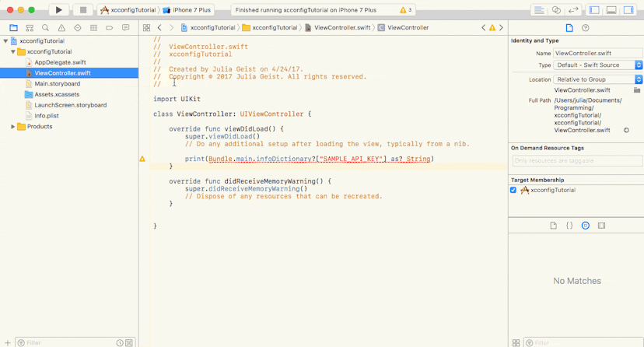Jump to the next issue
The image size is (644, 347).
(501, 27)
